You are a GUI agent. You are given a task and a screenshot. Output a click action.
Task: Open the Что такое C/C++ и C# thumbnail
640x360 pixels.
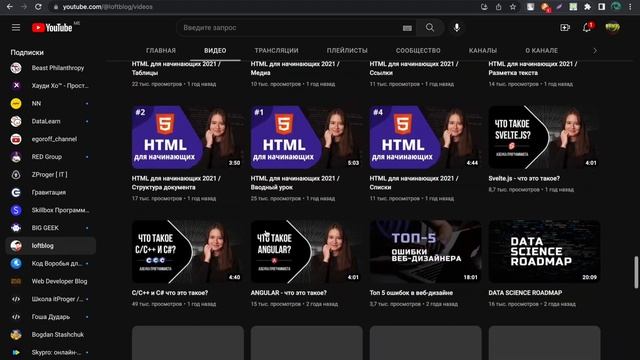click(187, 251)
